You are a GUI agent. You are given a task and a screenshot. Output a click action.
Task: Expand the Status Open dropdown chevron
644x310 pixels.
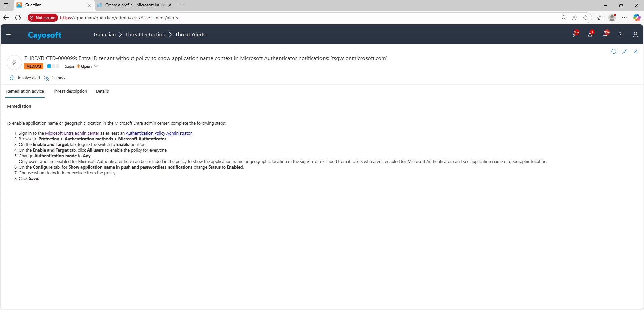(x=96, y=66)
